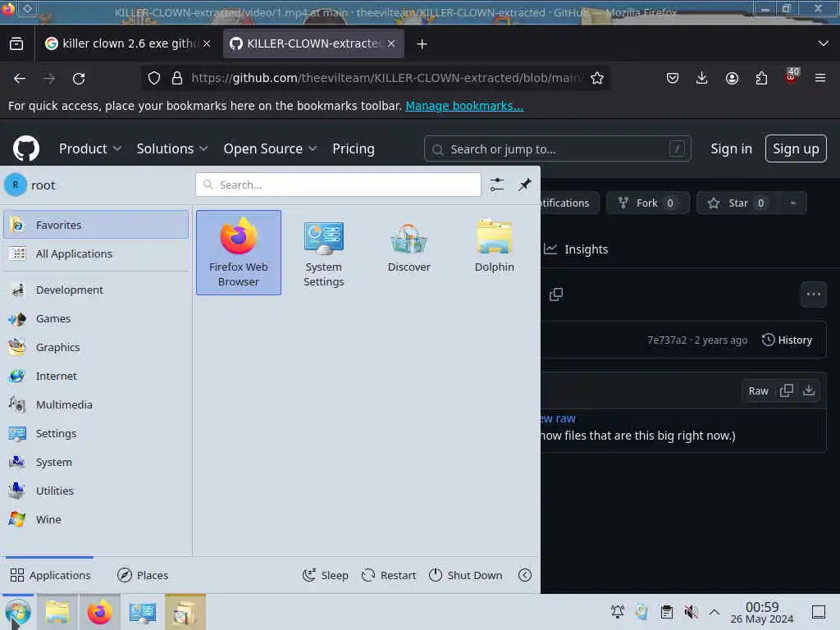Open the three-dots more file actions menu
Screen dimensions: 840x630
point(813,294)
